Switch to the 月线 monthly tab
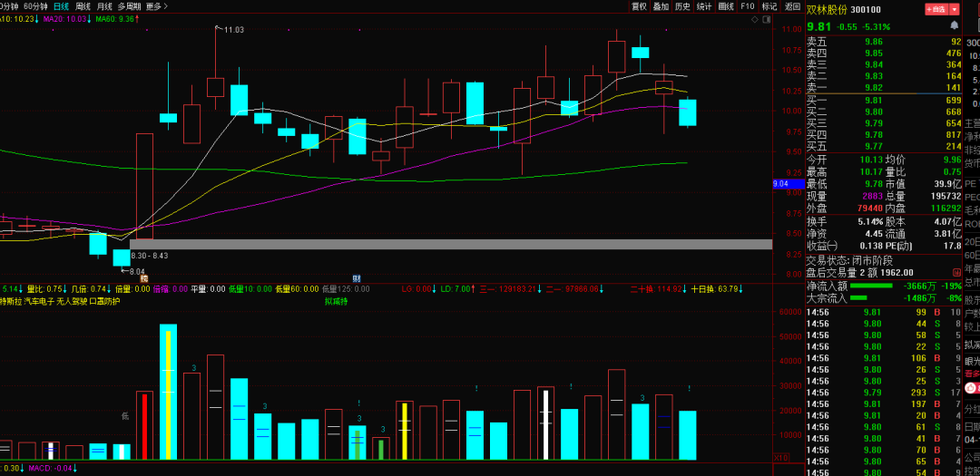This screenshot has height=476, width=980. coord(103,6)
